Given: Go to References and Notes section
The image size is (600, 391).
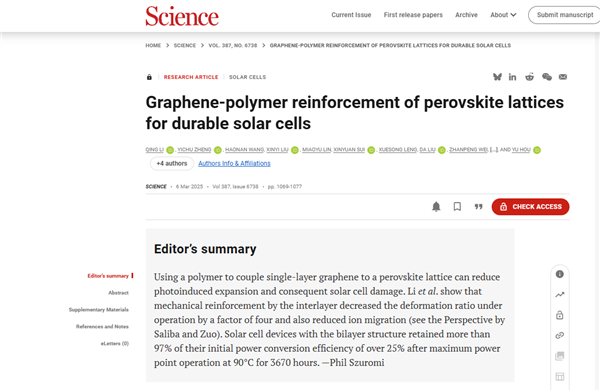Looking at the screenshot, I should 102,326.
